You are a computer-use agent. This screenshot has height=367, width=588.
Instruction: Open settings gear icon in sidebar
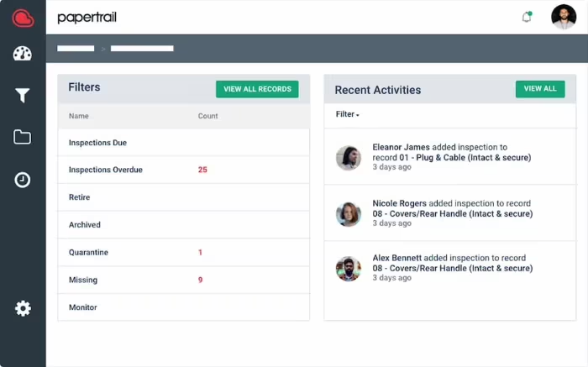pos(23,308)
